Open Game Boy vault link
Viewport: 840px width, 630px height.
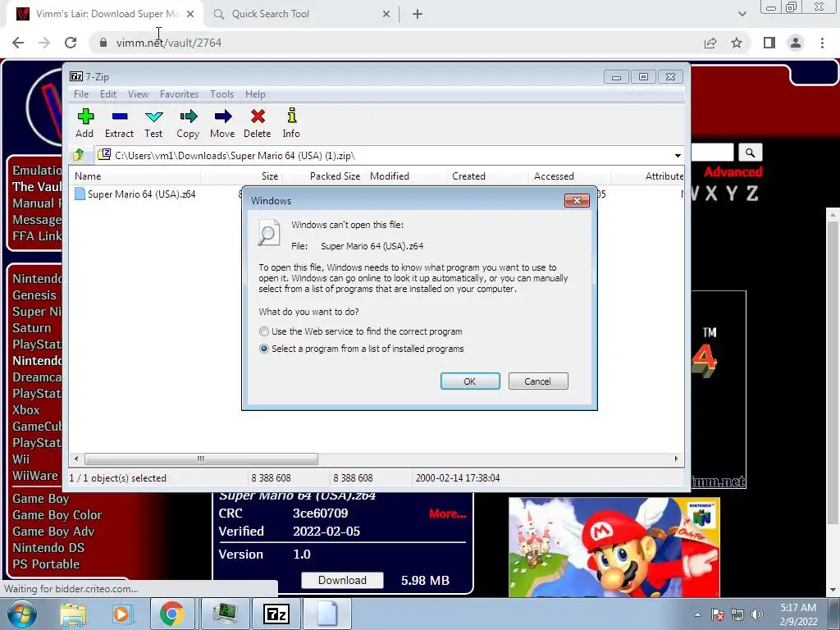click(41, 499)
